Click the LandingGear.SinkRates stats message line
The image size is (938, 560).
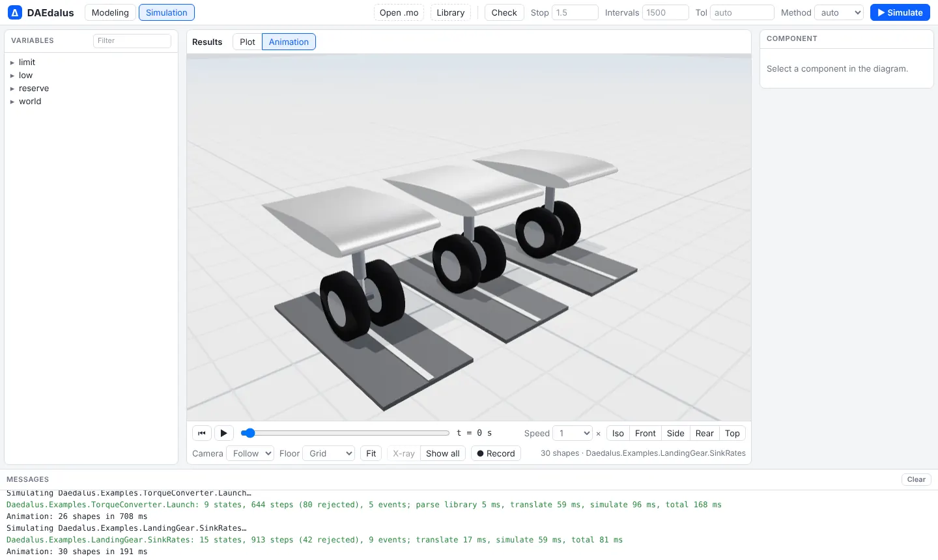pos(315,540)
